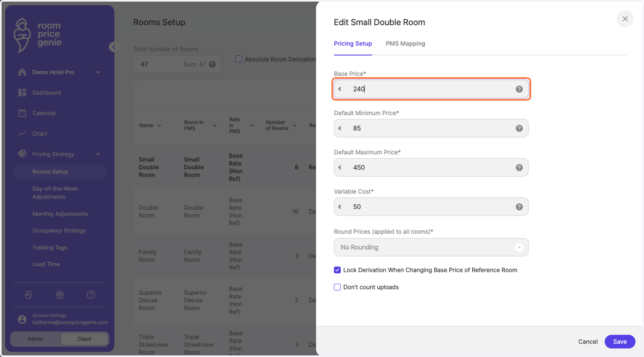This screenshot has width=644, height=357.
Task: Click the Pricing Strategy tag icon
Action: (x=22, y=154)
